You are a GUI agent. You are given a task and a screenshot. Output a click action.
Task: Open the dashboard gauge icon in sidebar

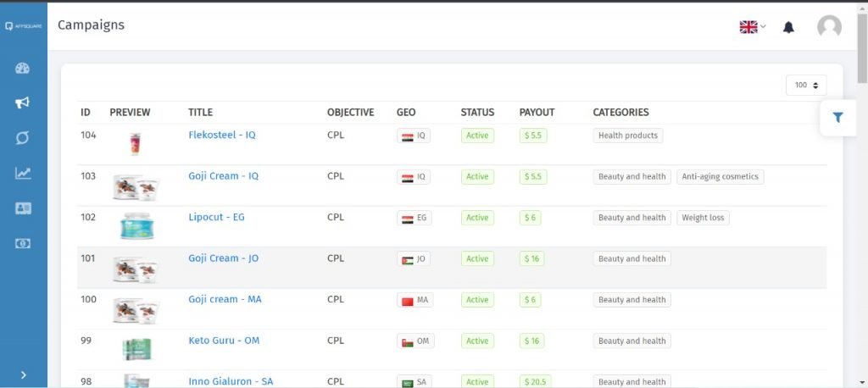tap(23, 68)
